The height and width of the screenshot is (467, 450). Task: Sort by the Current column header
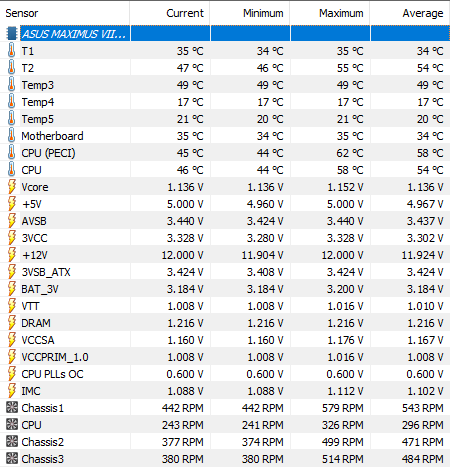(170, 13)
